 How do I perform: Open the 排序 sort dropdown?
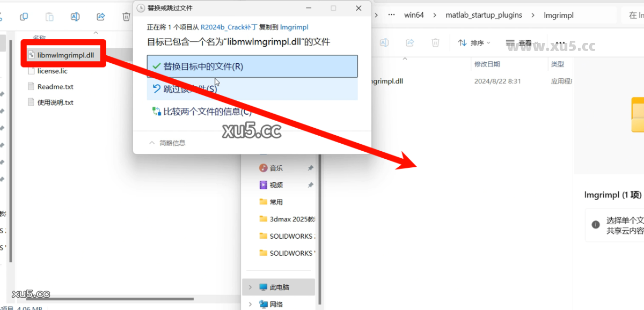click(x=474, y=42)
